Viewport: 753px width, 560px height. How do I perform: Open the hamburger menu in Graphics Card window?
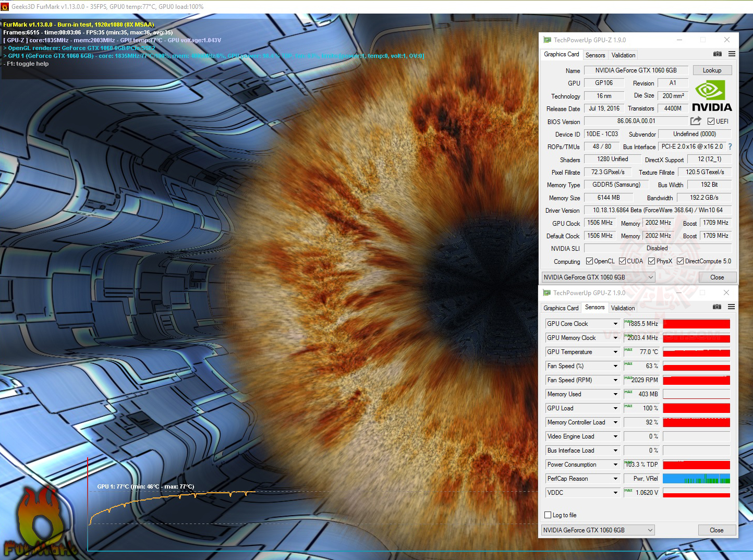tap(732, 54)
